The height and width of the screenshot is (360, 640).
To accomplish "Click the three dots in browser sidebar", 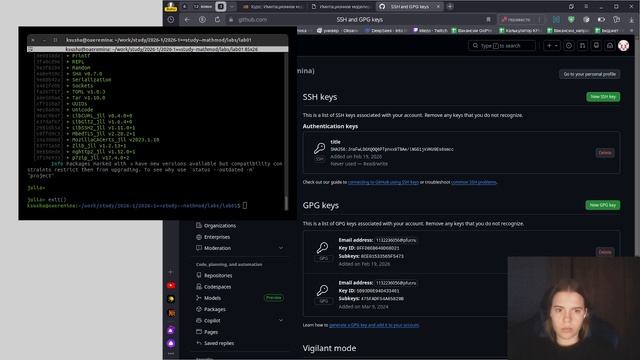I will tap(171, 353).
